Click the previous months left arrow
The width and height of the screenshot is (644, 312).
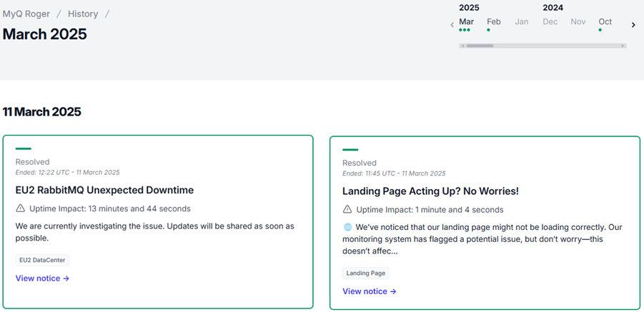pyautogui.click(x=452, y=25)
